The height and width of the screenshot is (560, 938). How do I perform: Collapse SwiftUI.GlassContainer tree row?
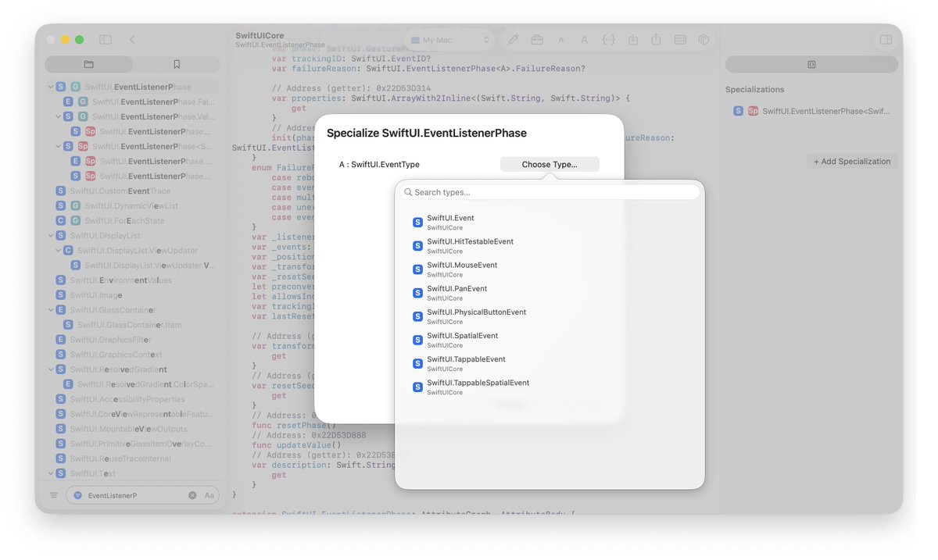50,309
